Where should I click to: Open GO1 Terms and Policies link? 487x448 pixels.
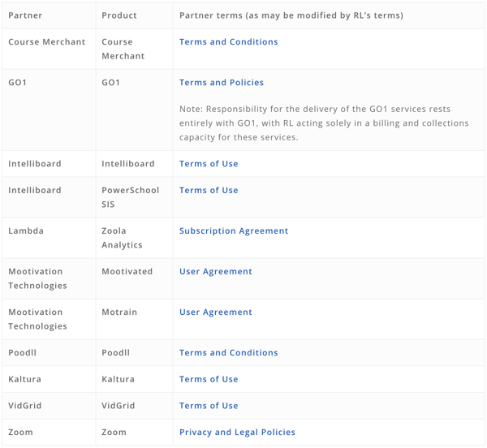tap(222, 83)
